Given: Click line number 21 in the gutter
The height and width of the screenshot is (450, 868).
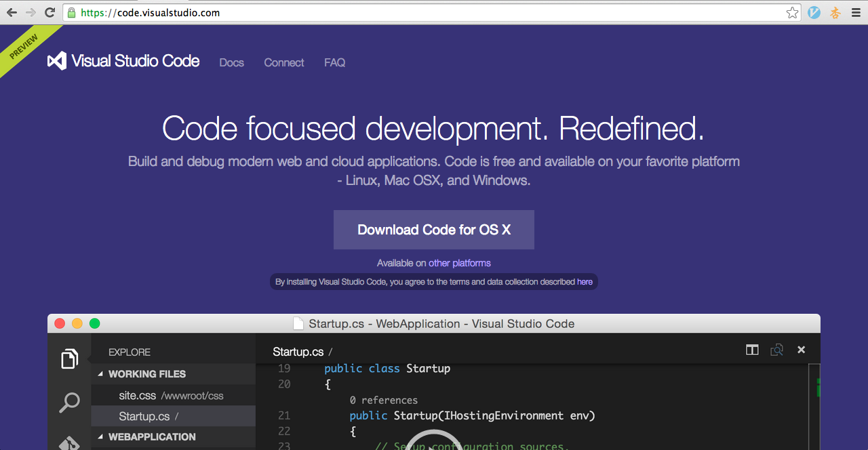Looking at the screenshot, I should [x=284, y=415].
